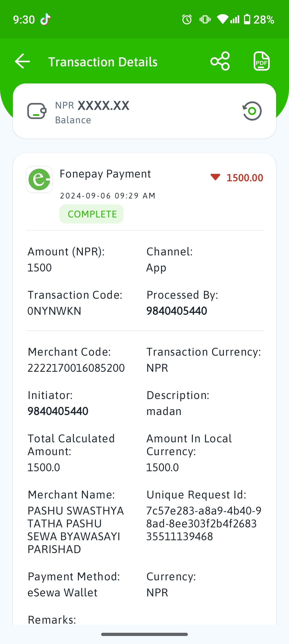Tap the eSewa logo on Fonepay Payment
The height and width of the screenshot is (644, 289).
coord(39,179)
